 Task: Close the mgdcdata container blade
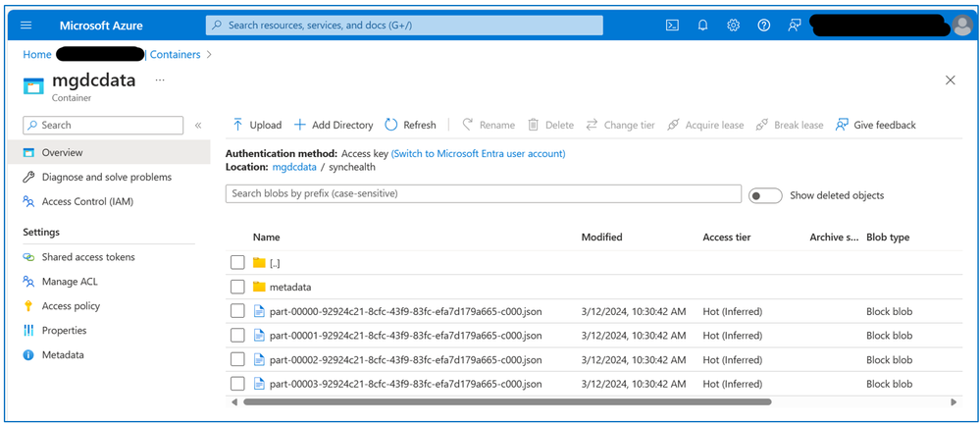coord(950,80)
